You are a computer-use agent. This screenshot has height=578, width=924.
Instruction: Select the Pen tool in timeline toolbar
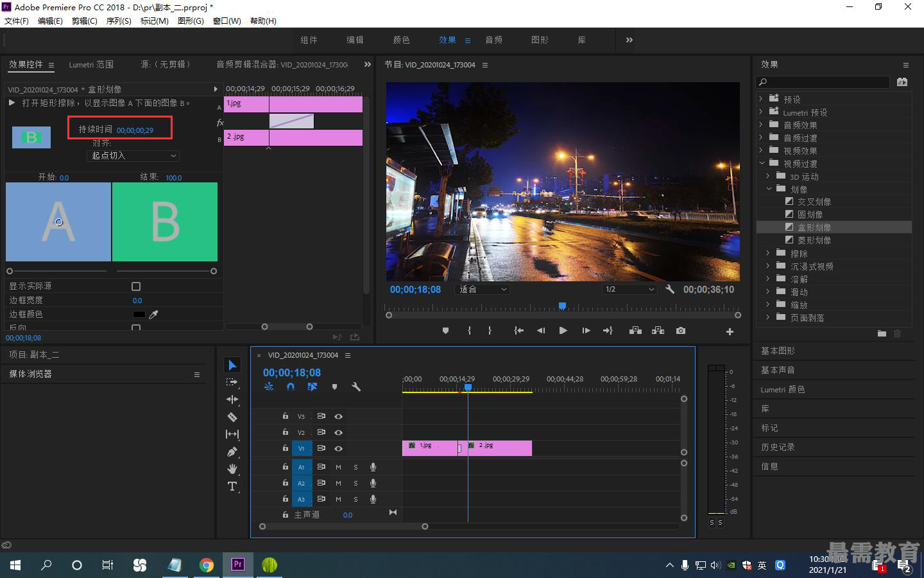(x=232, y=451)
